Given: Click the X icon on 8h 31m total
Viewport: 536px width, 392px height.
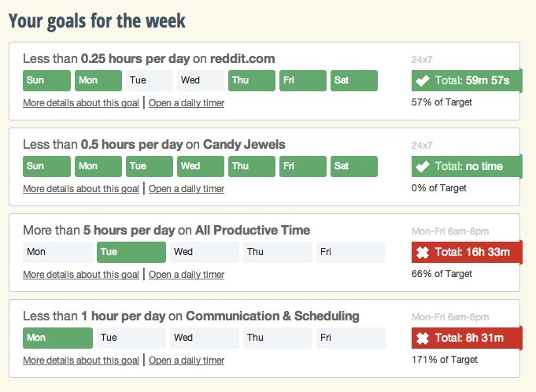Looking at the screenshot, I should click(x=423, y=338).
